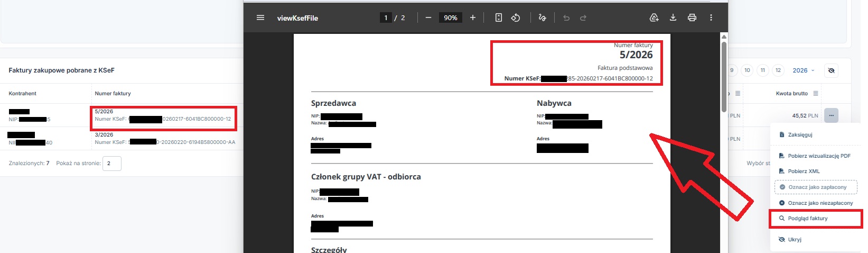The width and height of the screenshot is (868, 253).
Task: Open row actions three-dots button
Action: (x=831, y=115)
